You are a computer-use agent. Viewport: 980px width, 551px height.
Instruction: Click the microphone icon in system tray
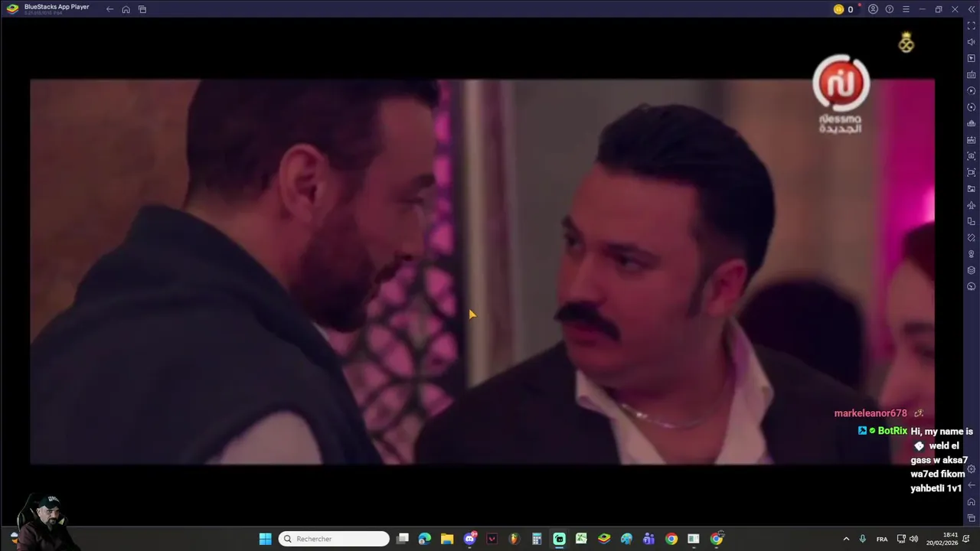[863, 539]
